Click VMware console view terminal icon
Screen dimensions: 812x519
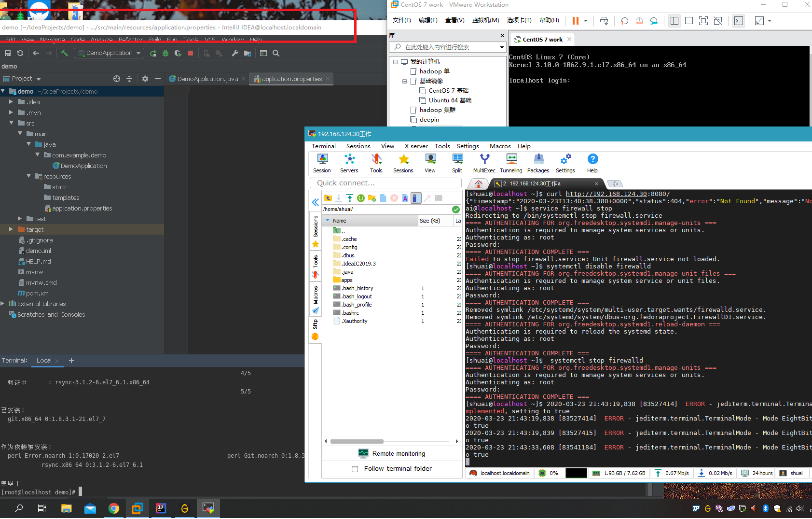click(739, 21)
